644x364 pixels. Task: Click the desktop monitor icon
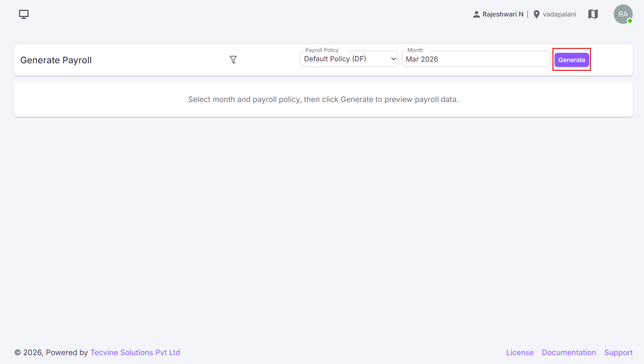24,15
